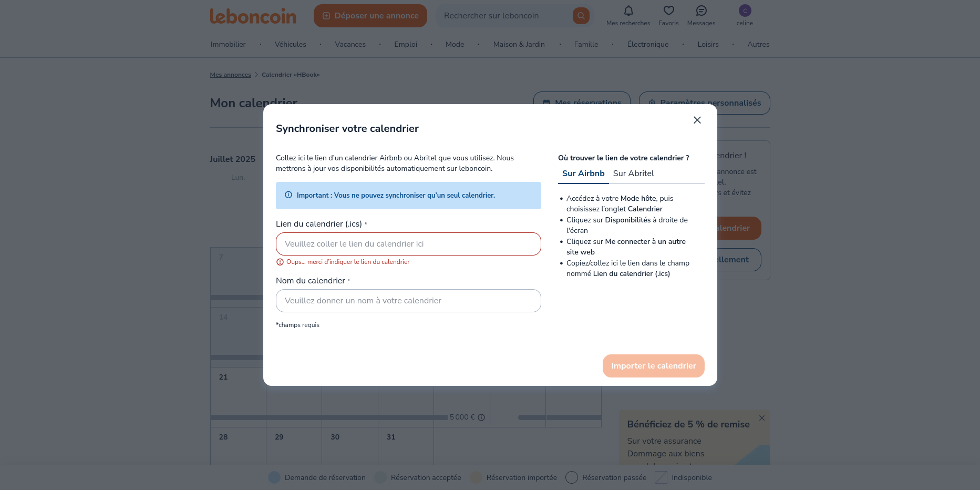Image resolution: width=980 pixels, height=490 pixels.
Task: Click the Nom du calendrier field
Action: click(408, 300)
